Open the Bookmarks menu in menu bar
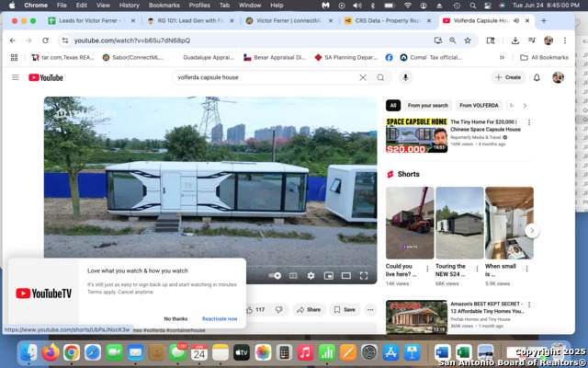Image resolution: width=588 pixels, height=368 pixels. click(x=164, y=5)
